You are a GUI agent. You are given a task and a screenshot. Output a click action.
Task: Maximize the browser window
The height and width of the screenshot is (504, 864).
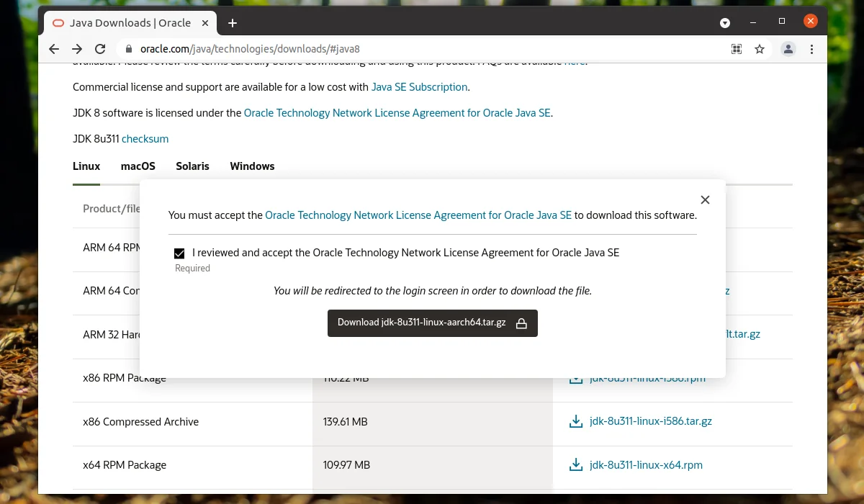782,22
